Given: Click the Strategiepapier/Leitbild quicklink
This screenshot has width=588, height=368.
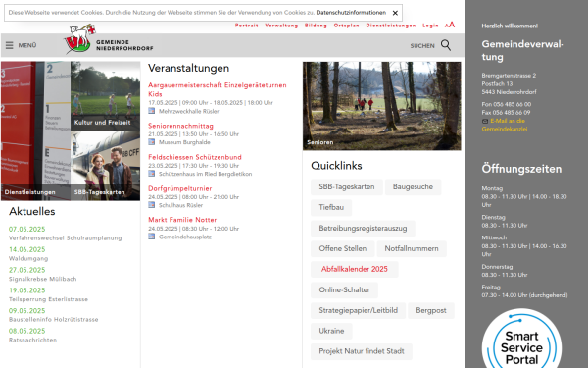Looking at the screenshot, I should coord(358,310).
